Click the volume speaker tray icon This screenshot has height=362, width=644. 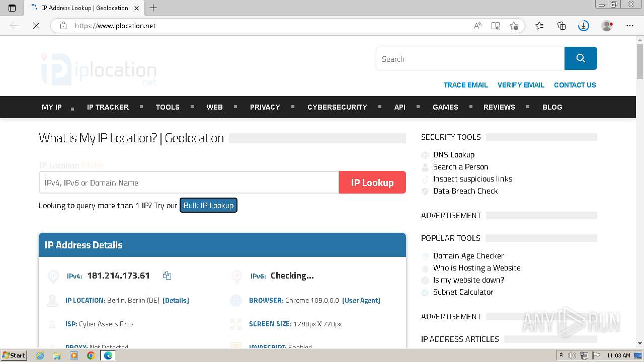click(572, 355)
